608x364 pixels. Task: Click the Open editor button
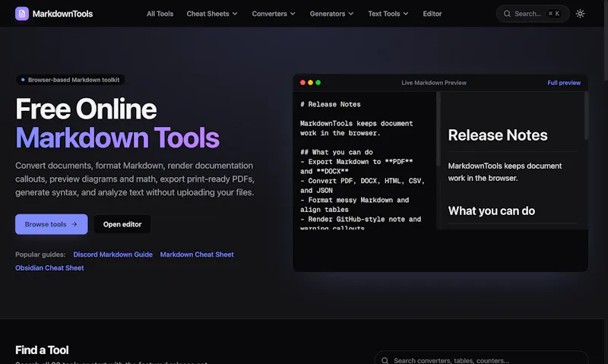[122, 224]
